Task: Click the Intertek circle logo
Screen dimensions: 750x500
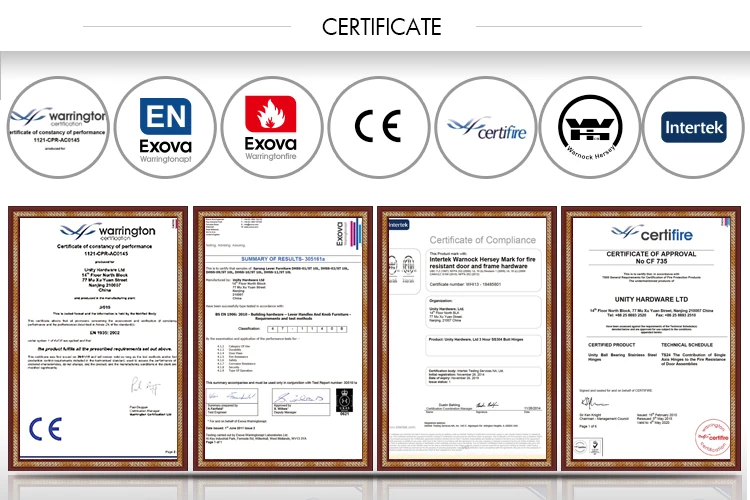Action: pos(694,126)
